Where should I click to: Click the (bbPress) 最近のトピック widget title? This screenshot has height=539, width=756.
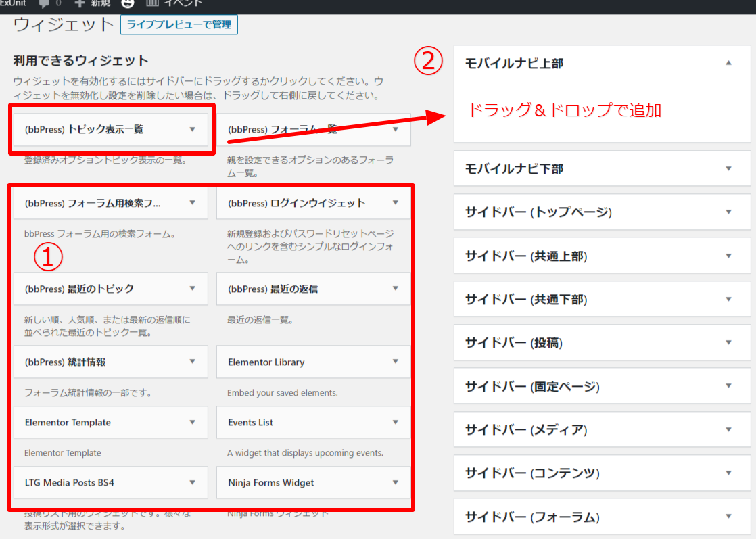[x=79, y=289]
